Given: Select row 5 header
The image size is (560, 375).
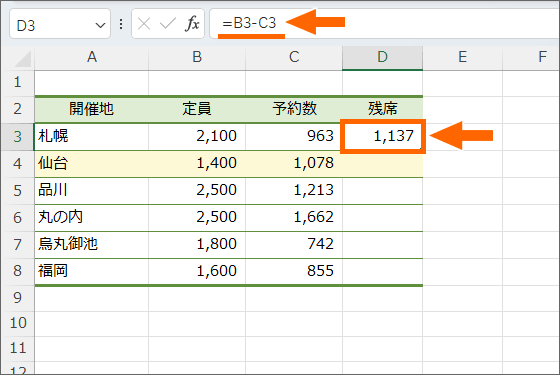Looking at the screenshot, I should (x=18, y=191).
